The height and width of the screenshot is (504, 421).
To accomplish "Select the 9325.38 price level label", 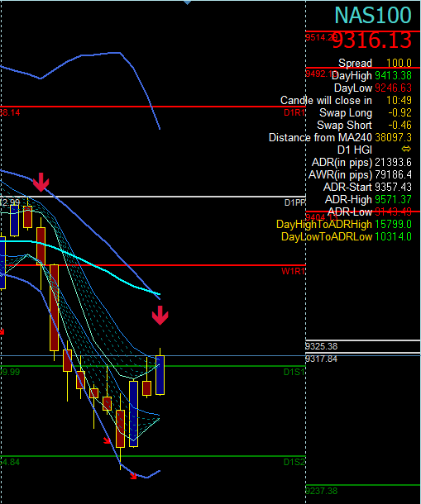I will point(321,346).
